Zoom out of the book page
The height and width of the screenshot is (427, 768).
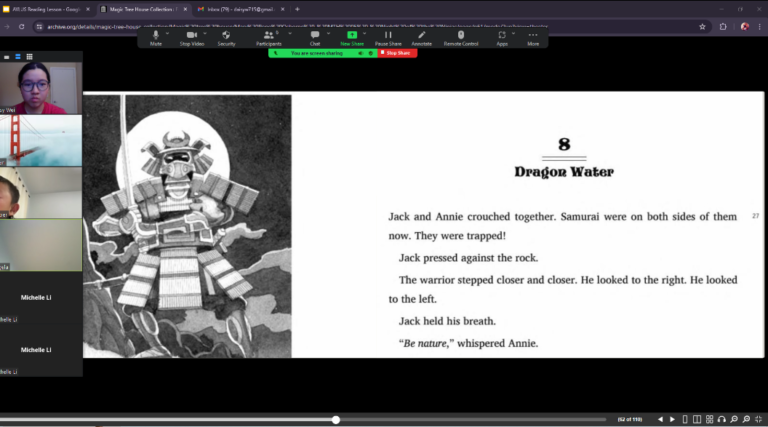pos(734,419)
